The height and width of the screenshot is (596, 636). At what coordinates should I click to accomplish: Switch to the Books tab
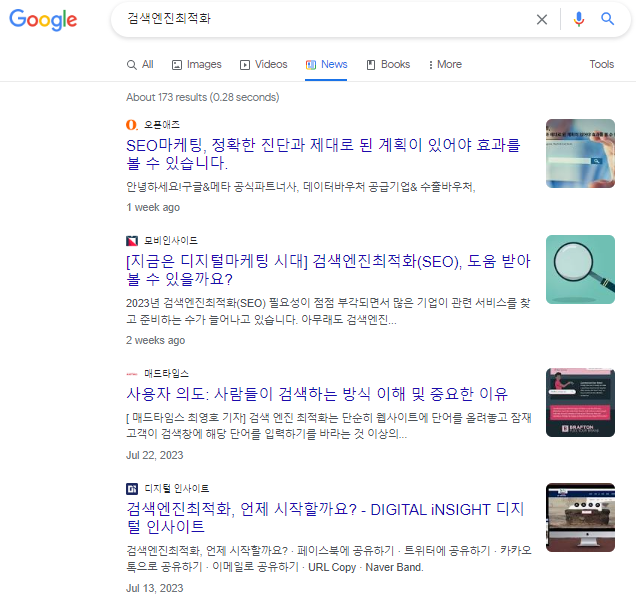(x=388, y=65)
